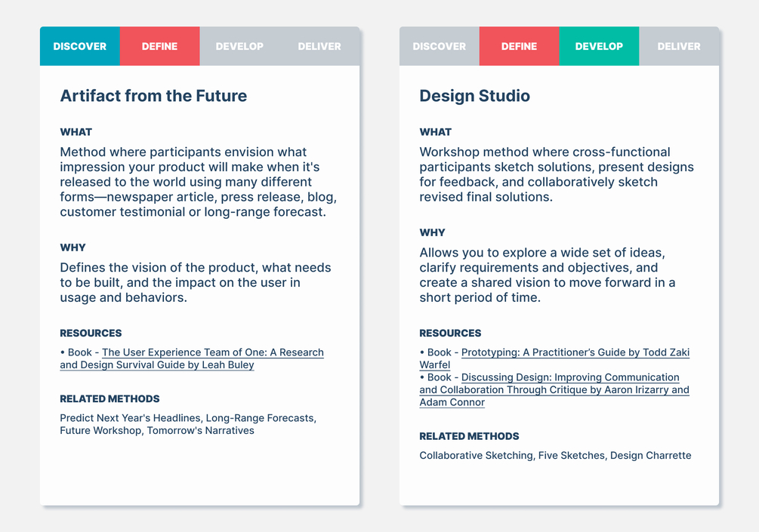Click the Design Studio WHY description paragraph
Viewport: 759px width, 532px height.
(548, 275)
